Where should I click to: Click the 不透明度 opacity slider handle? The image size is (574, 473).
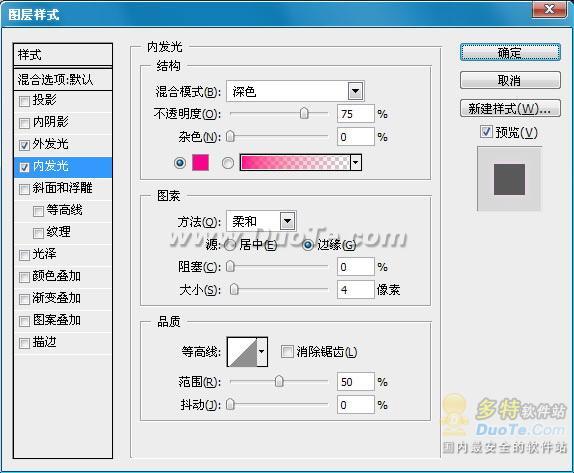tap(304, 113)
